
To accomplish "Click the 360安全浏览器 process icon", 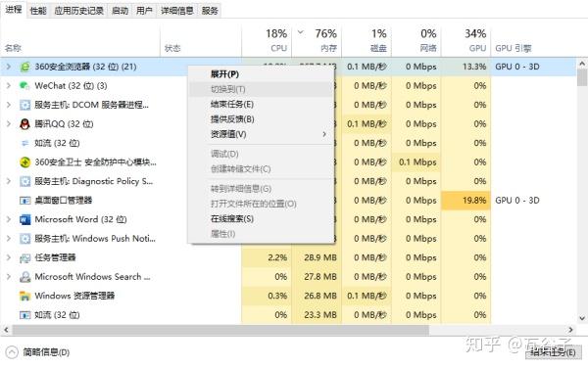I will [24, 67].
